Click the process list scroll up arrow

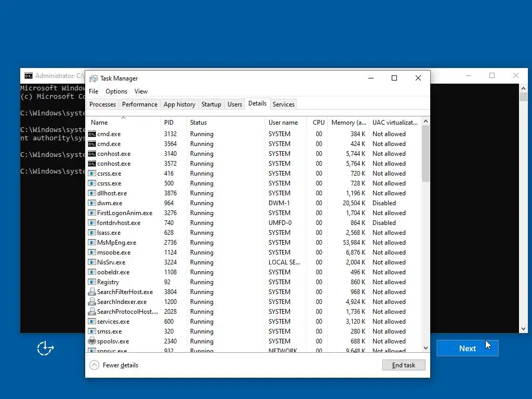[x=426, y=122]
